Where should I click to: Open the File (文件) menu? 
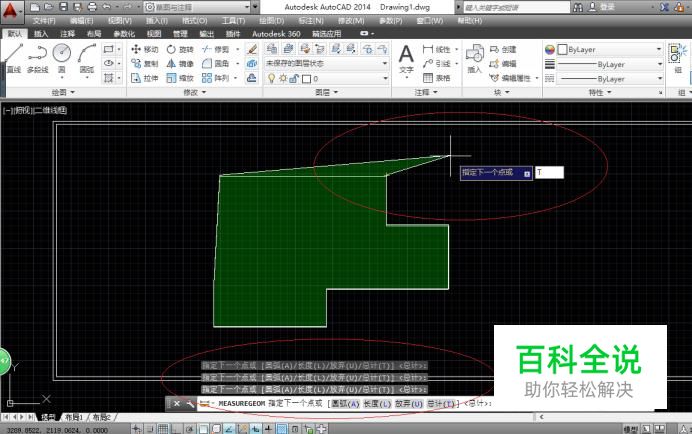click(x=44, y=21)
